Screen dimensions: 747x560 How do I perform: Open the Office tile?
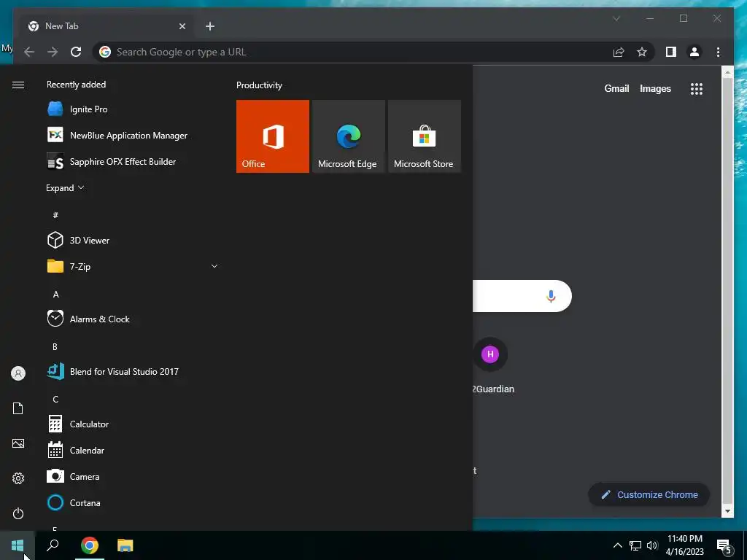coord(273,136)
